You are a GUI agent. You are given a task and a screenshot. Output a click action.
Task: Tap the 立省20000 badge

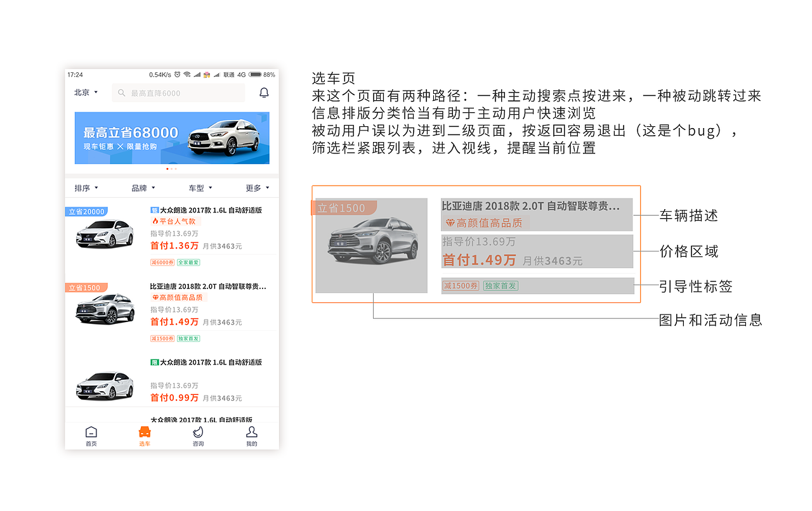coord(86,212)
